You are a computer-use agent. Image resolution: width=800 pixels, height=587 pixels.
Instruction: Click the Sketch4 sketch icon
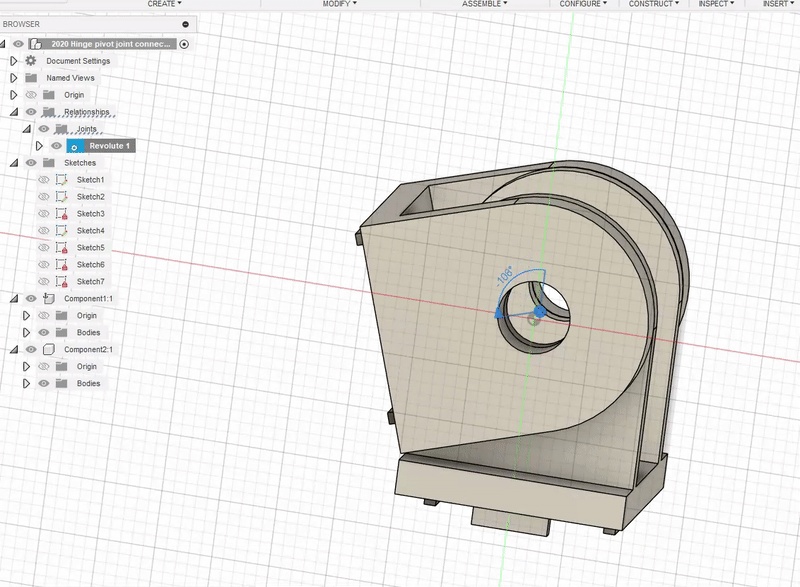coord(62,231)
